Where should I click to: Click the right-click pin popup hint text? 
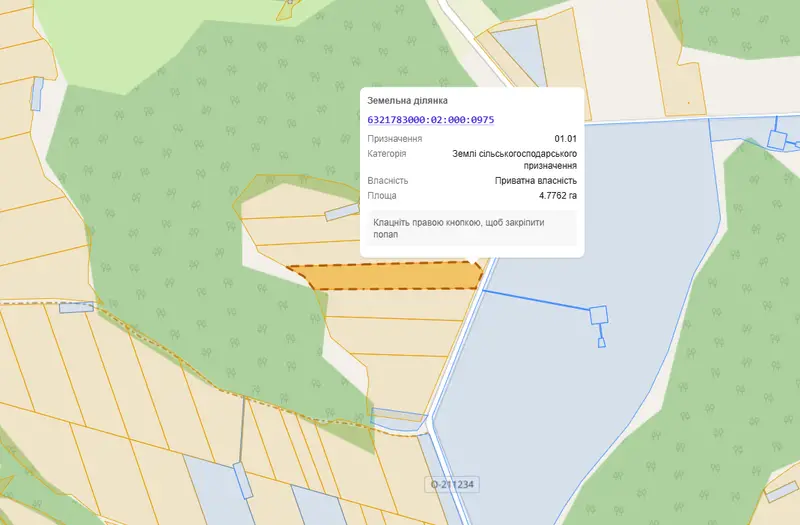(x=459, y=229)
